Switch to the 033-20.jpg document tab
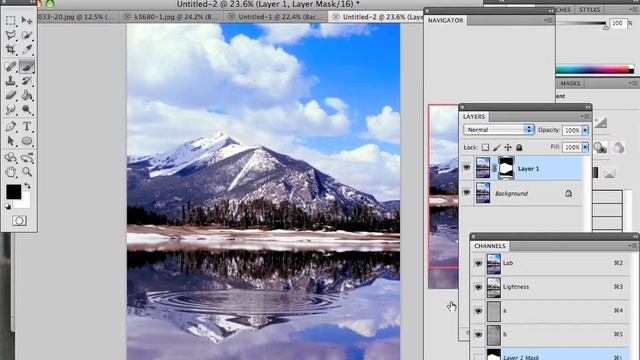 click(x=76, y=17)
